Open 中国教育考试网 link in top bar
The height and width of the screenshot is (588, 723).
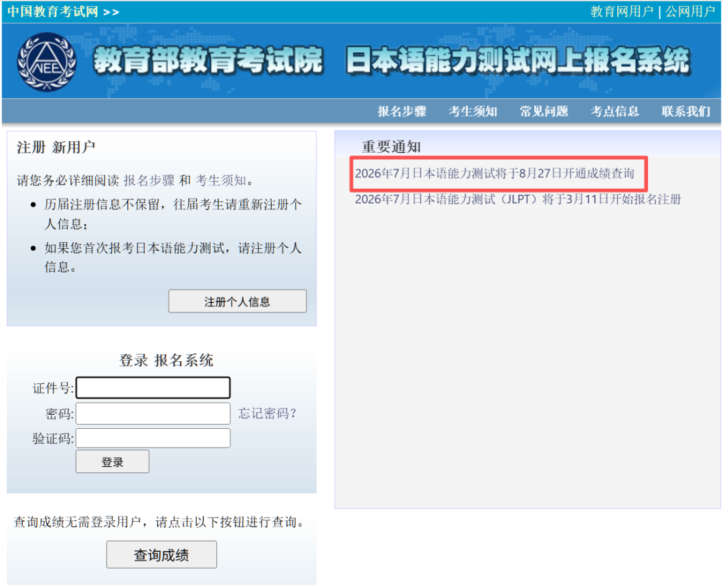[x=63, y=11]
